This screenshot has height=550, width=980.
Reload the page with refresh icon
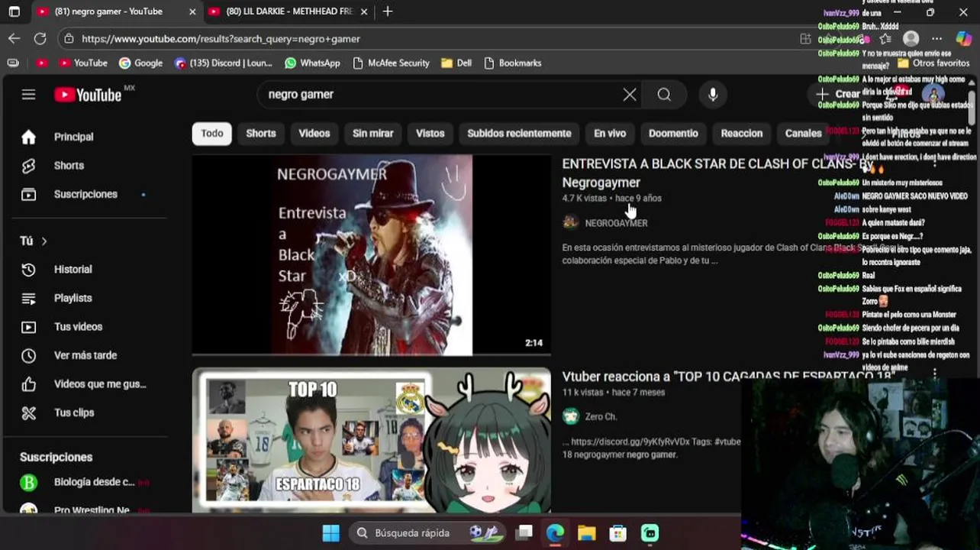pyautogui.click(x=40, y=38)
